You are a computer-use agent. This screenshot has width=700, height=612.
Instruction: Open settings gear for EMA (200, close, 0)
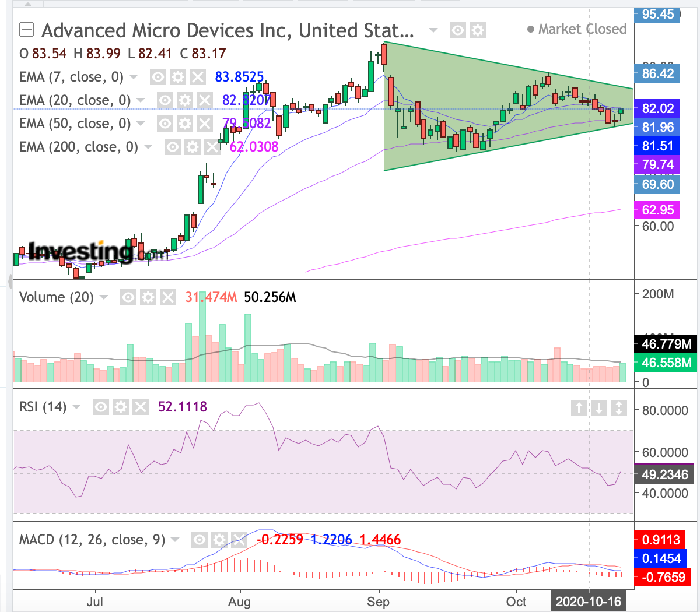[x=192, y=147]
